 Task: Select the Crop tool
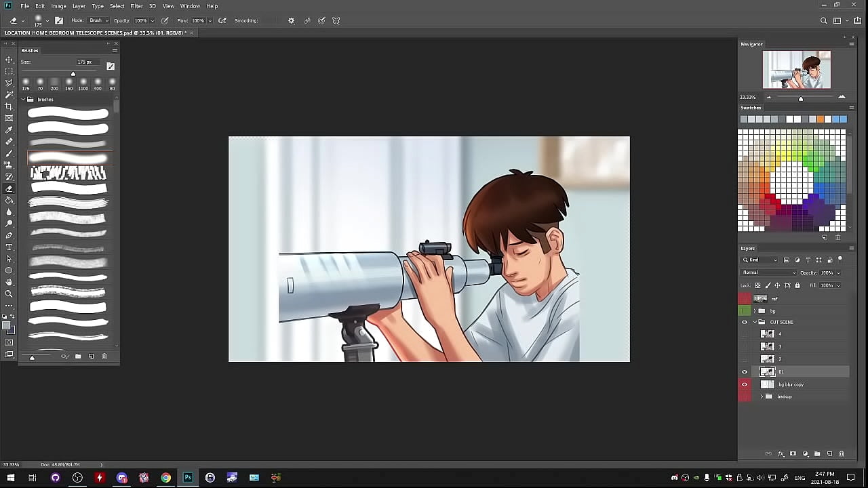click(9, 106)
